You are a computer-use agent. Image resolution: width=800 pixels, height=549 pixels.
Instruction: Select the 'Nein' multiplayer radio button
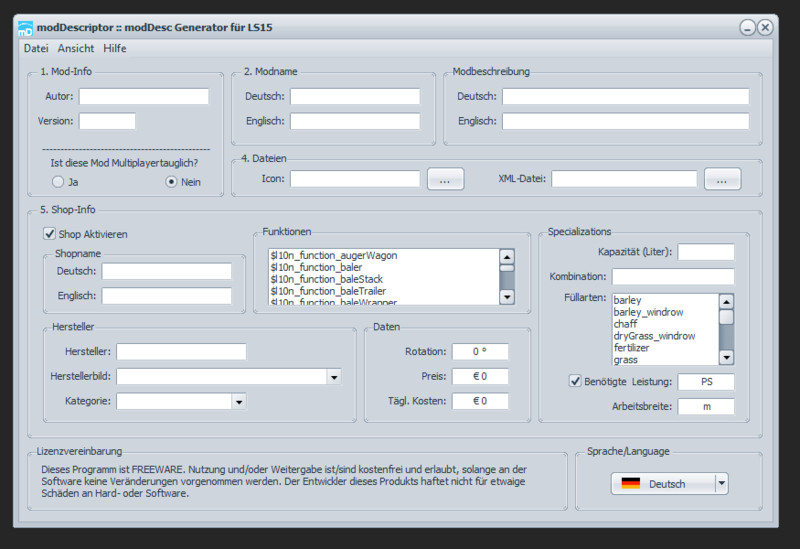[171, 182]
